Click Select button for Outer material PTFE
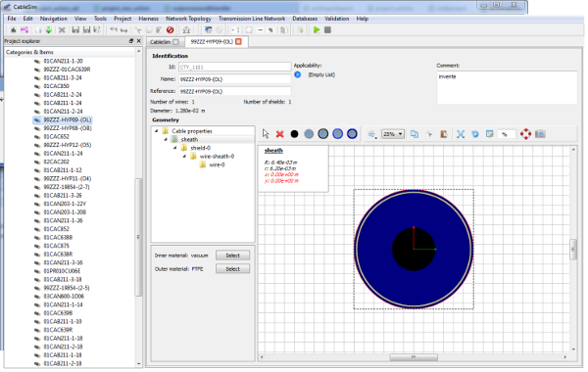This screenshot has height=372, width=588. 232,269
